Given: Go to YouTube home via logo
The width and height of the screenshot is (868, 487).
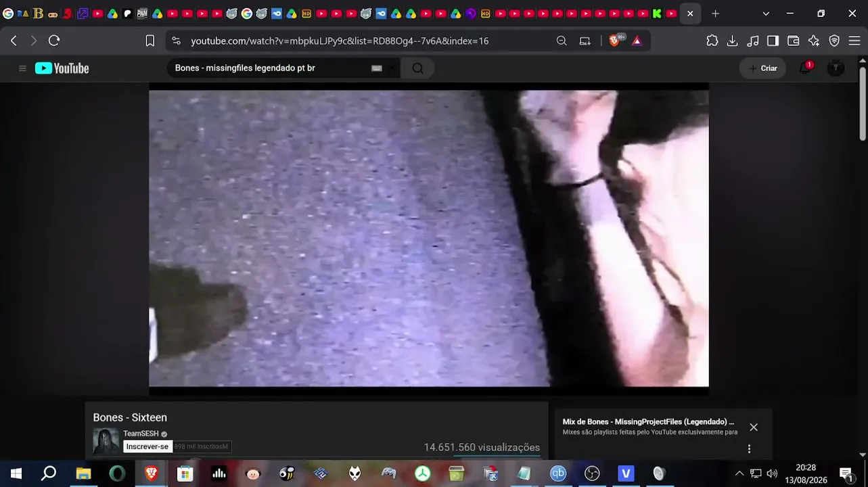Looking at the screenshot, I should click(x=62, y=68).
